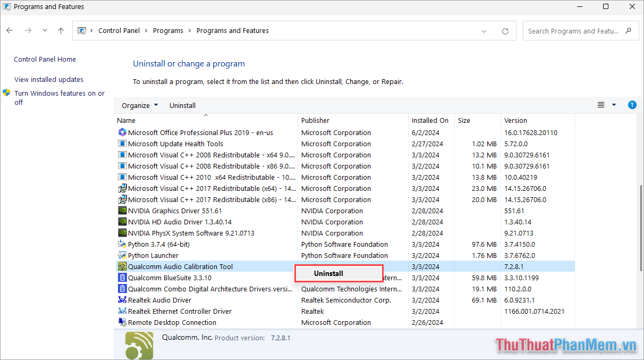The height and width of the screenshot is (360, 644).
Task: Open the address bar history dropdown
Action: pyautogui.click(x=484, y=31)
